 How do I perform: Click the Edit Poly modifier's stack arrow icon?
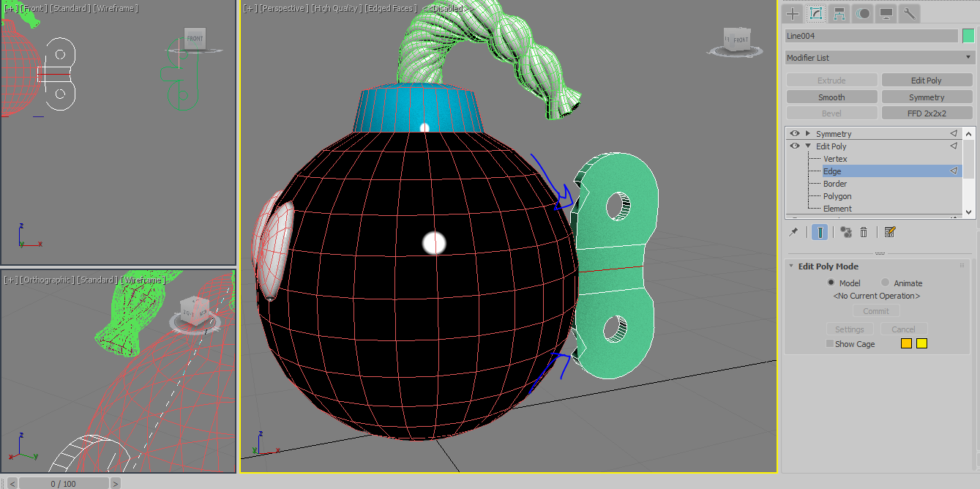click(954, 146)
